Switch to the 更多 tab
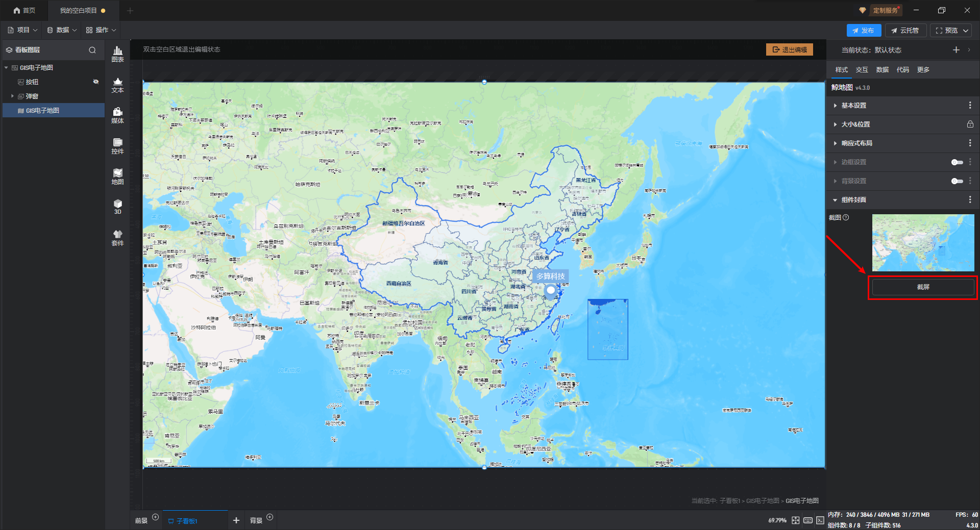 pyautogui.click(x=923, y=69)
